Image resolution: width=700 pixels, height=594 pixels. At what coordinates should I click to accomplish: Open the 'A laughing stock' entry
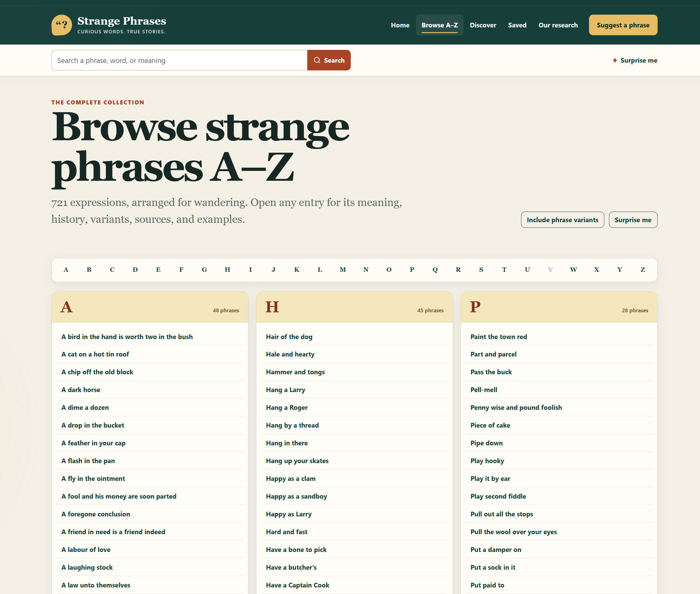point(150,568)
